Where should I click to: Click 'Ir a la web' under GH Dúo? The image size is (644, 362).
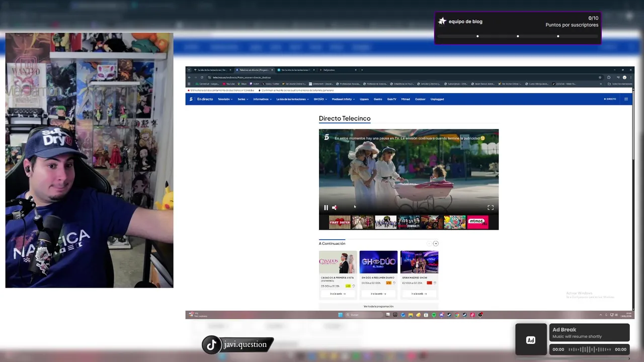tap(378, 294)
